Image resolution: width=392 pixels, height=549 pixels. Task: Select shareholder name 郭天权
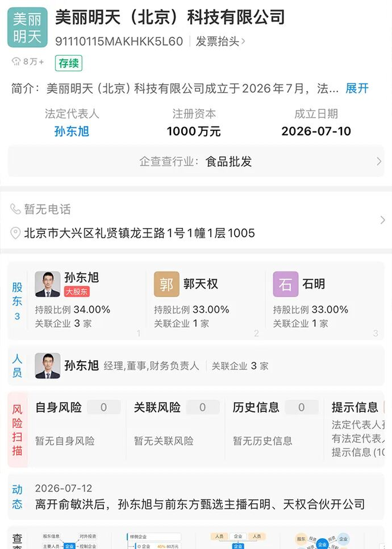point(201,283)
